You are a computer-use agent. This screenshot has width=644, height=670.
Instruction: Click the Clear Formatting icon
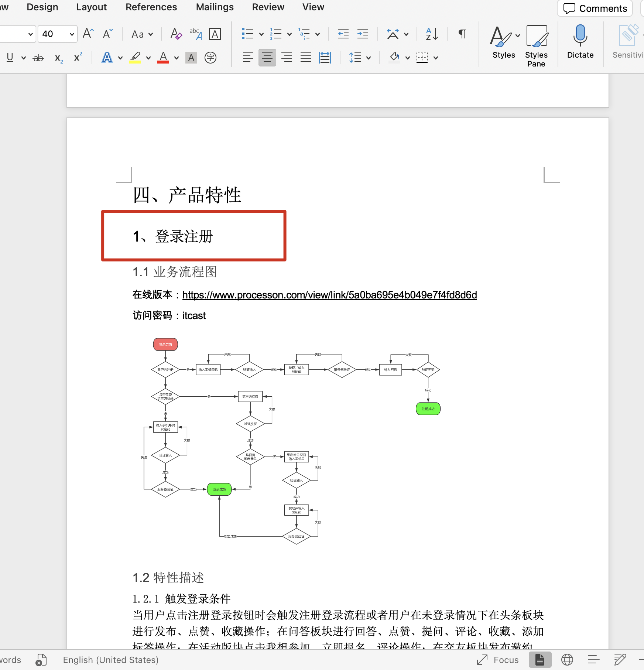coord(176,34)
